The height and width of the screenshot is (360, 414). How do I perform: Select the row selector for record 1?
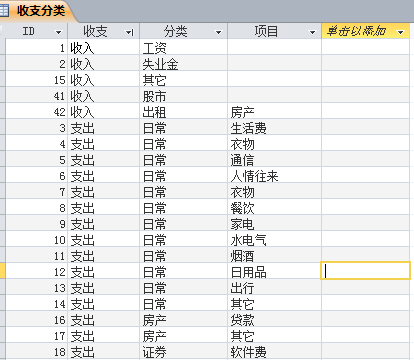tap(3, 47)
